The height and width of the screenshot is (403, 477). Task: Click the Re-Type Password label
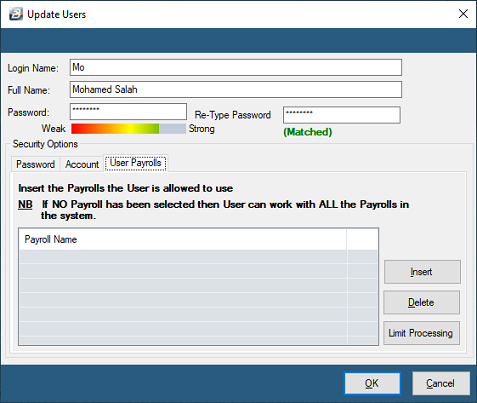coord(233,115)
